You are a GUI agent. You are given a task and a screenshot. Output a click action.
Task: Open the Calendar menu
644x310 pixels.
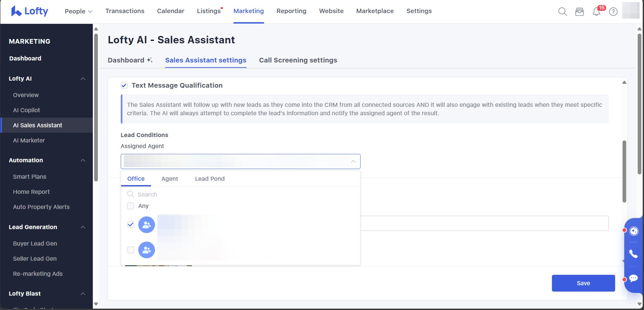pos(171,11)
